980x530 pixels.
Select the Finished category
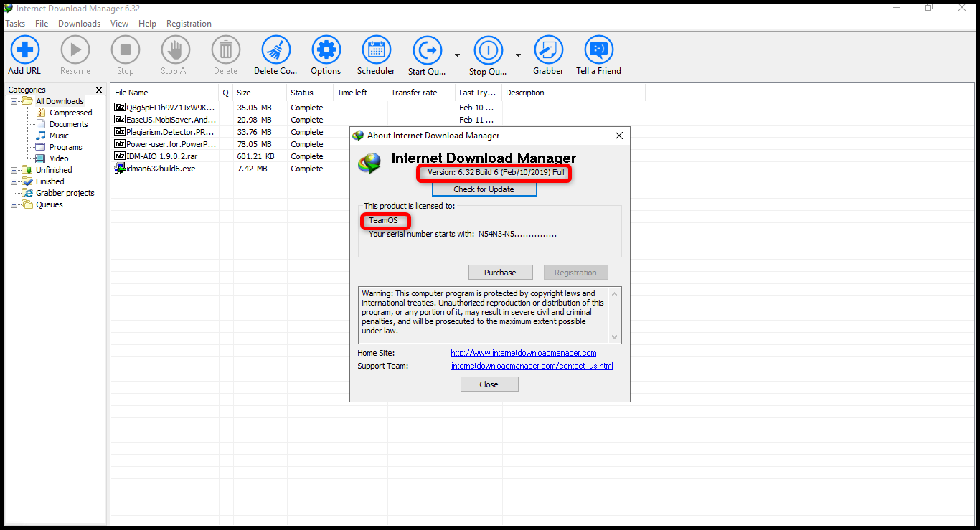(50, 181)
